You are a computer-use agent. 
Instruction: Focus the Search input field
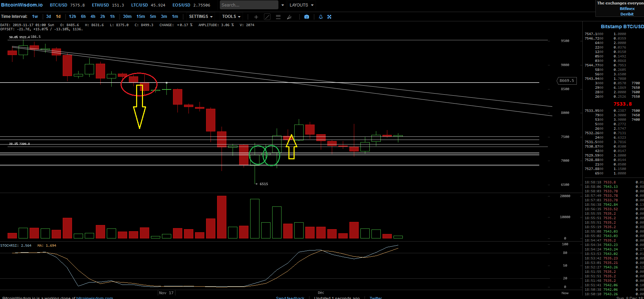[x=249, y=5]
